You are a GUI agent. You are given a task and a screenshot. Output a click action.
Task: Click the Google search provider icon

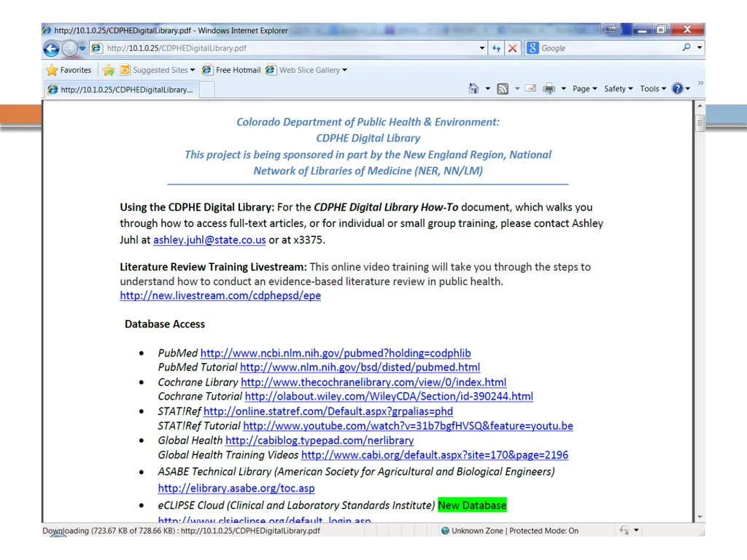[x=533, y=48]
